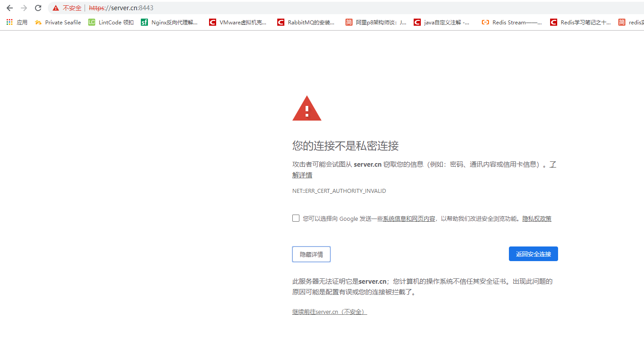Enable sending system info to Google
Screen dimensions: 644x348
tap(295, 218)
